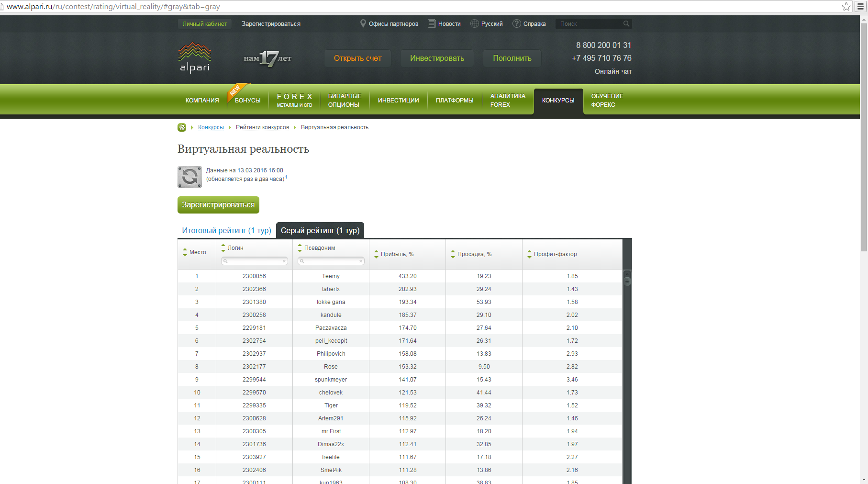The width and height of the screenshot is (868, 484).
Task: Click place number 1 link
Action: pos(197,276)
